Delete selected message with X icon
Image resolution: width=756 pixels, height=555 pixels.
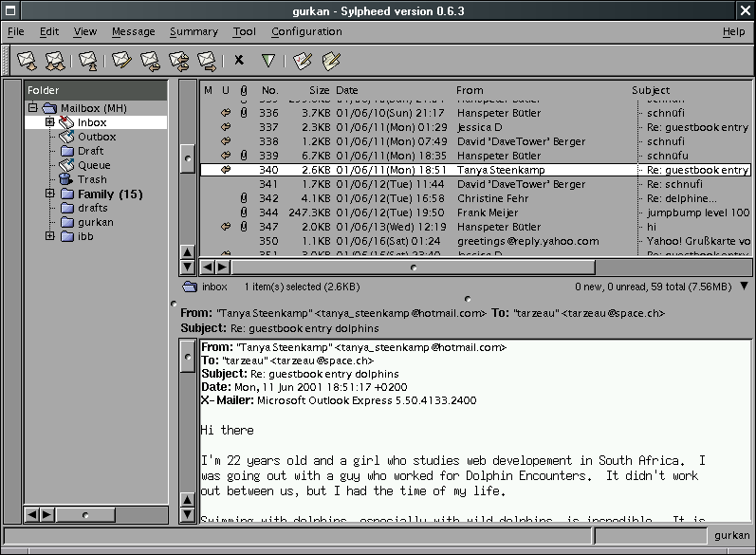click(x=239, y=61)
